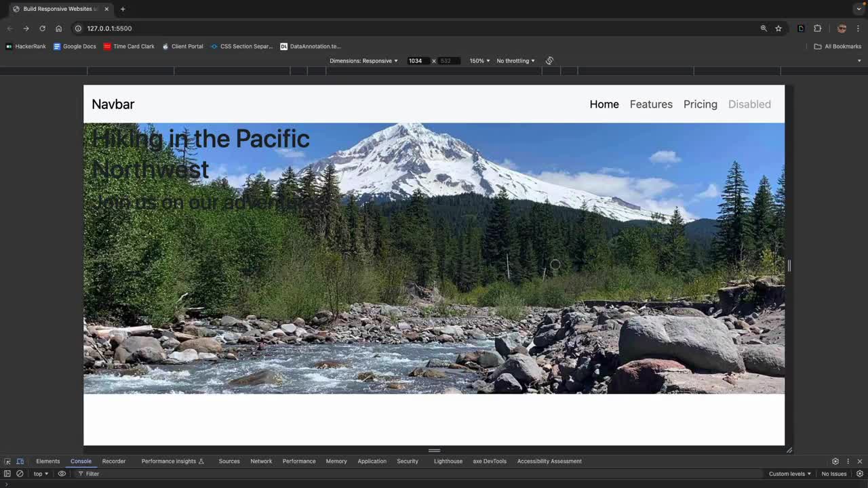This screenshot has width=868, height=488.
Task: Click the viewport width input field
Action: (x=416, y=61)
